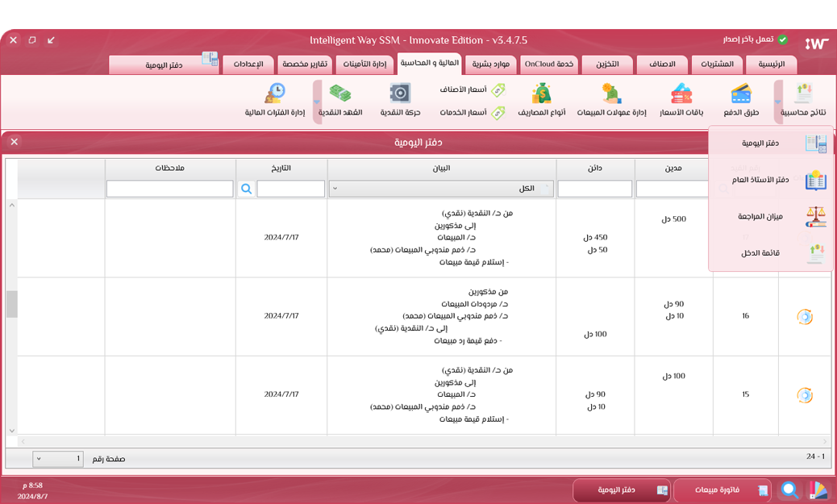This screenshot has width=837, height=504.
Task: Switch to the موارد بشرية tab
Action: click(x=490, y=64)
